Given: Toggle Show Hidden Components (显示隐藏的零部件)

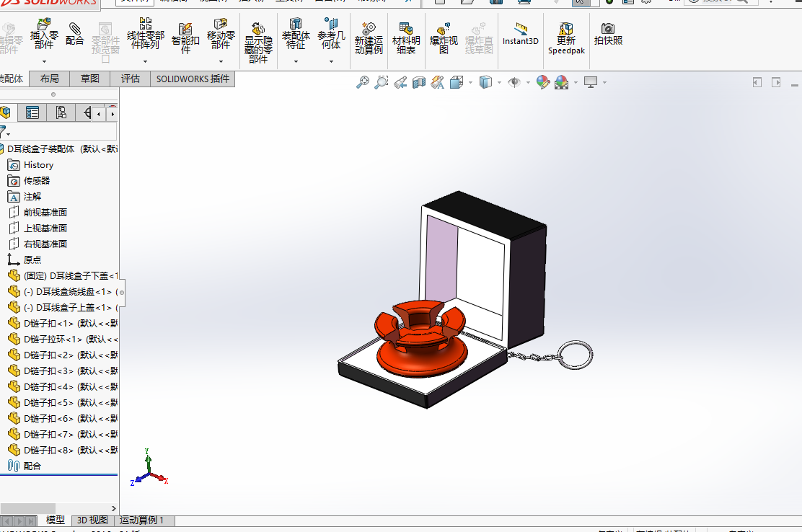Looking at the screenshot, I should pyautogui.click(x=258, y=43).
